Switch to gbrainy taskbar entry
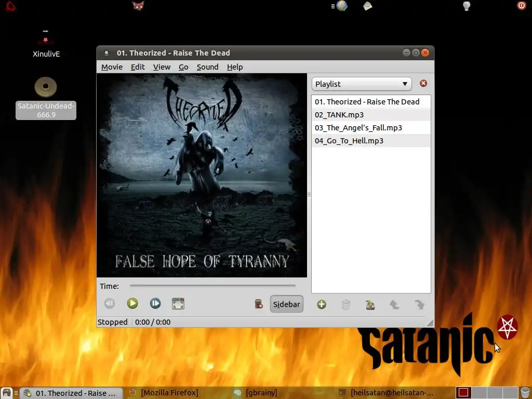The height and width of the screenshot is (399, 532). pyautogui.click(x=256, y=393)
